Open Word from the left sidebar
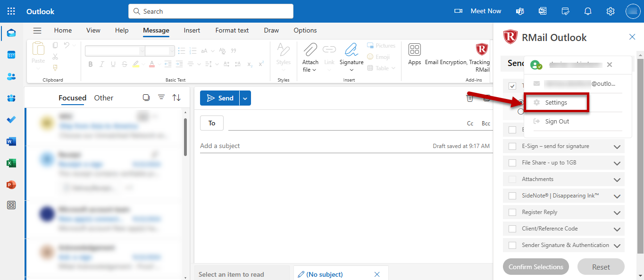 (11, 141)
